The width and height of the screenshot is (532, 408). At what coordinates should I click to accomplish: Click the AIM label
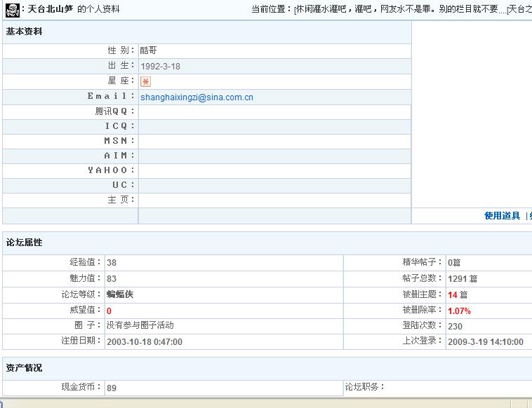(x=119, y=156)
